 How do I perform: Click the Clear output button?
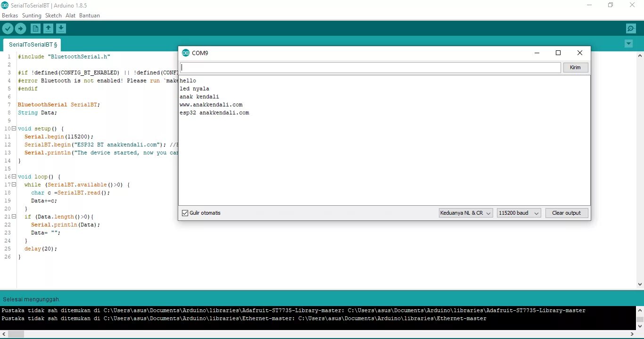pos(566,213)
